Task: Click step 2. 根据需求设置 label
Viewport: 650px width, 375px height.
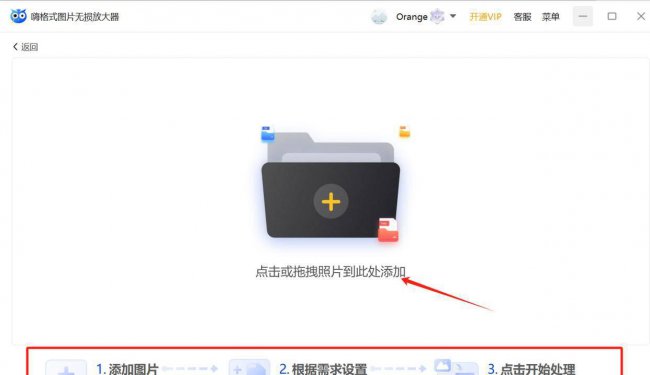Action: point(323,369)
